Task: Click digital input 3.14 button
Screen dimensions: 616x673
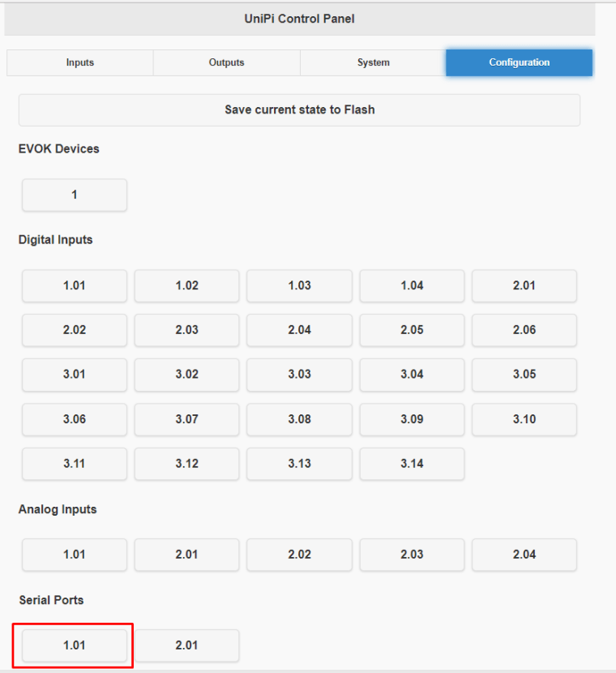Action: (412, 464)
